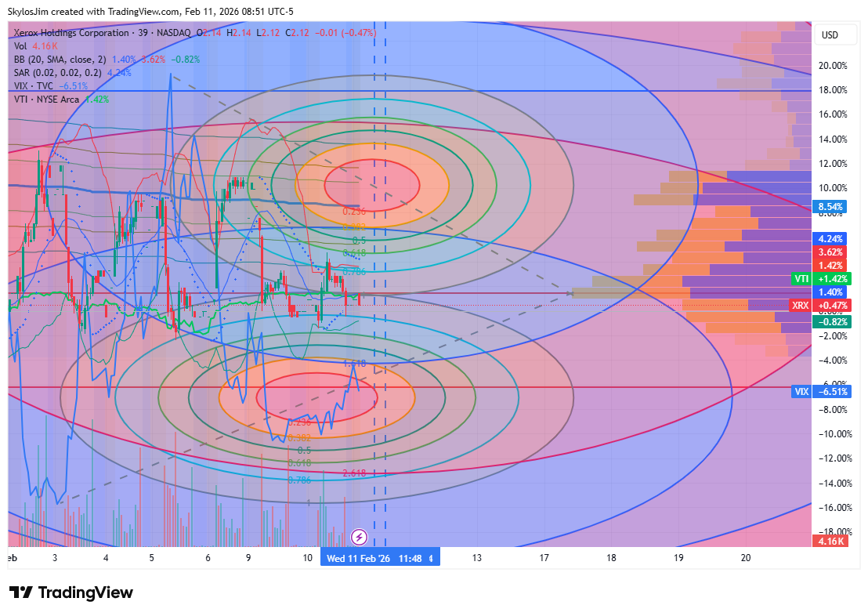Click date 5 on time axis

152,558
